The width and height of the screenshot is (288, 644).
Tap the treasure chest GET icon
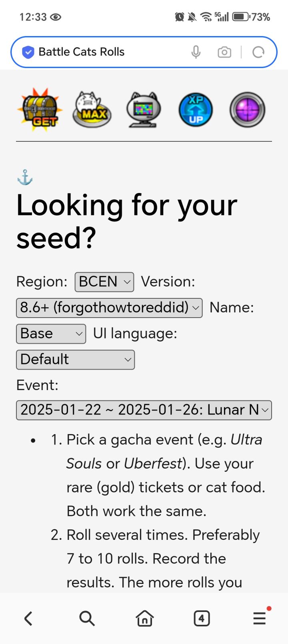(x=40, y=109)
